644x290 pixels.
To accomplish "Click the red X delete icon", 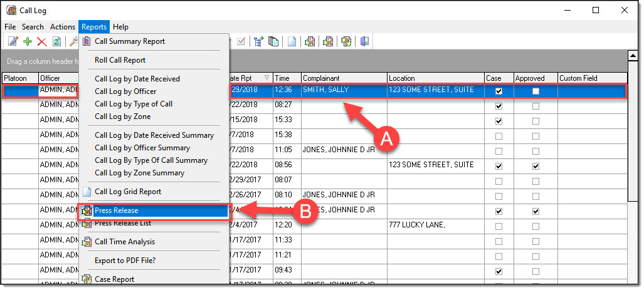I will 42,41.
